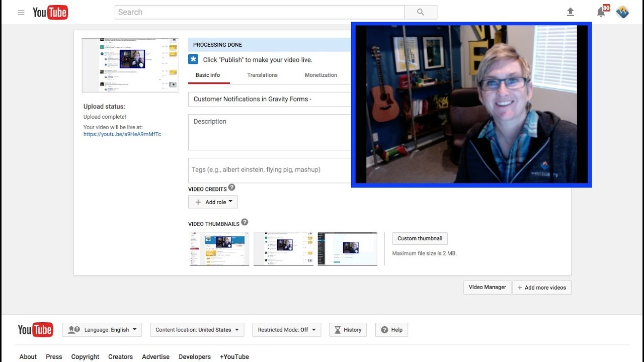Open the Copyright footer link
The image size is (644, 362).
click(x=85, y=356)
